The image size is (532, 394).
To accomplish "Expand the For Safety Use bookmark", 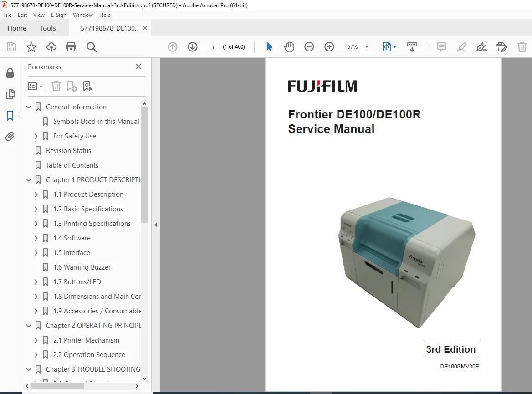I will click(36, 136).
